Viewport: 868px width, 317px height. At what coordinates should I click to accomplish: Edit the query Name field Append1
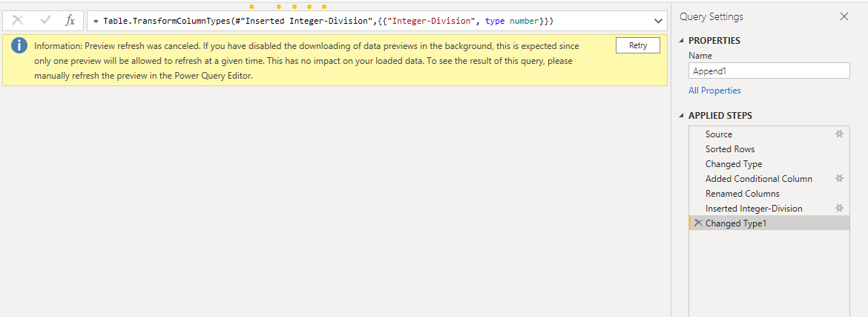[769, 71]
